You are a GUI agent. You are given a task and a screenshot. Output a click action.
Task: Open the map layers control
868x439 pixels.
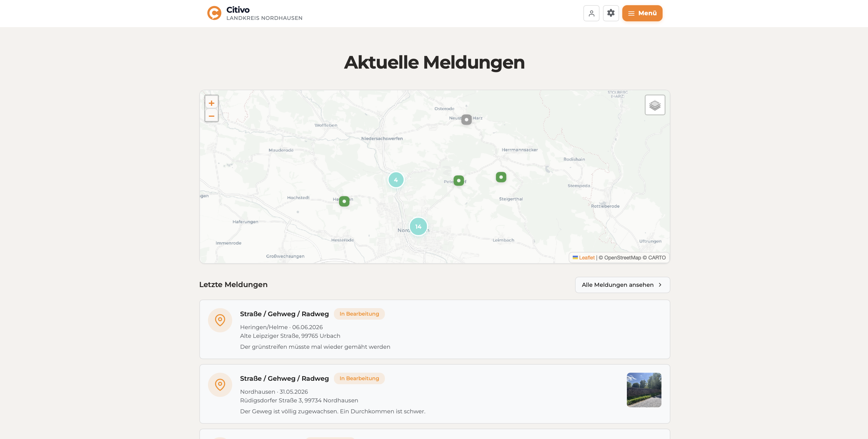[655, 105]
